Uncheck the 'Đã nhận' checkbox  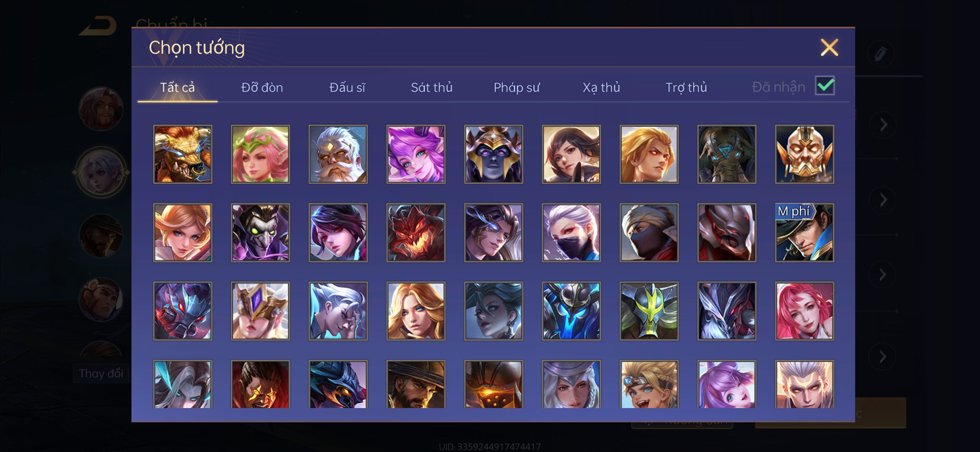tap(825, 86)
